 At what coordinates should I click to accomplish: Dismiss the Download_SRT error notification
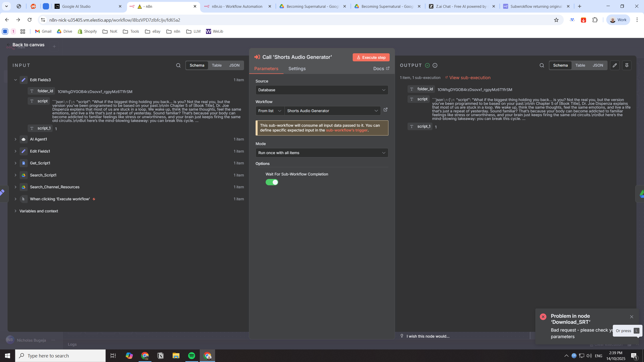pyautogui.click(x=631, y=317)
